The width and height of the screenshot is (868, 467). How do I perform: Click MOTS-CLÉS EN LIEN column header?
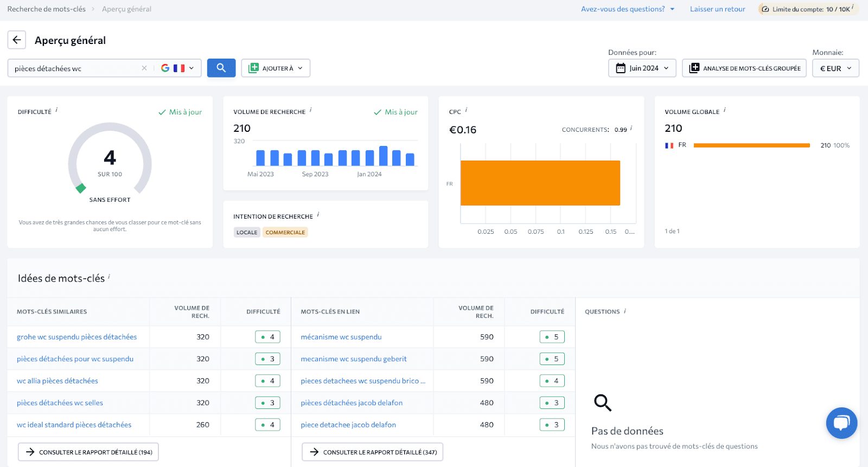[x=330, y=312]
